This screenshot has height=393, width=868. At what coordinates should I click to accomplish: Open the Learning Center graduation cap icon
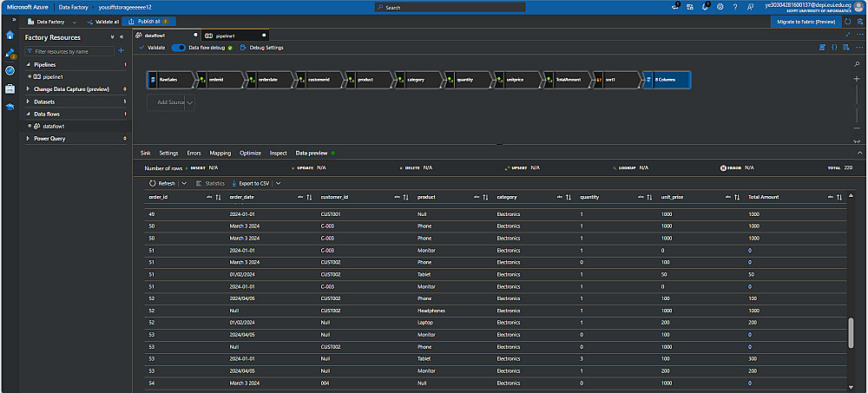tap(10, 107)
